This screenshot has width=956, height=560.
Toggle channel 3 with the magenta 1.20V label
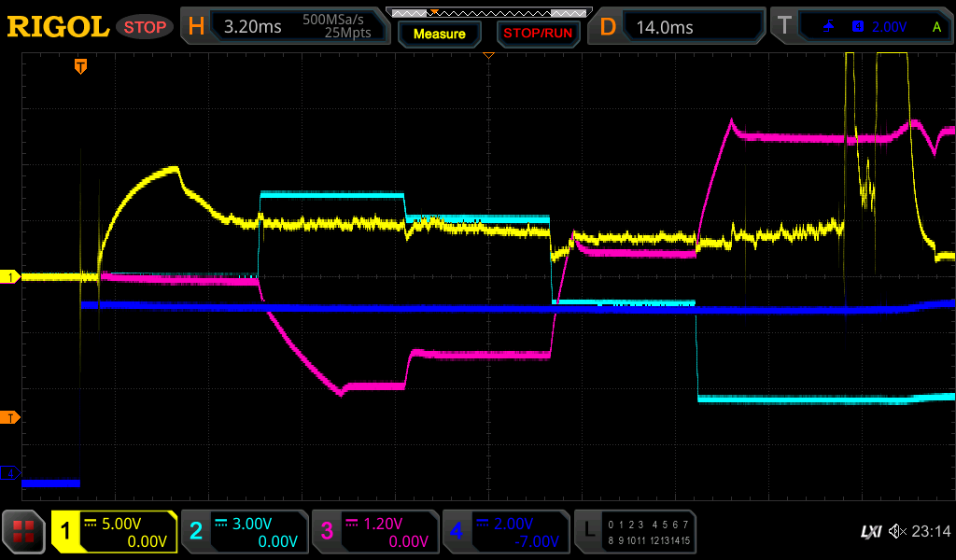pyautogui.click(x=375, y=532)
